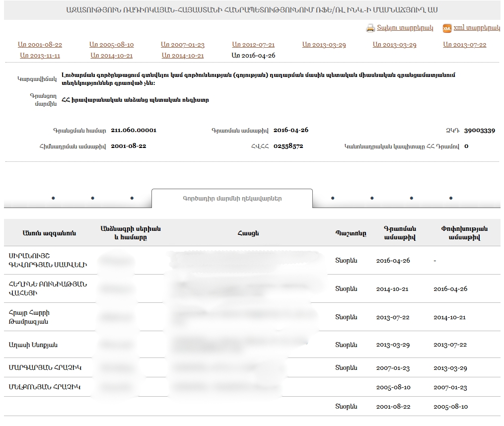The image size is (504, 426).
Task: Open the 'Առ 2013-07-22' date link
Action: pos(465,45)
